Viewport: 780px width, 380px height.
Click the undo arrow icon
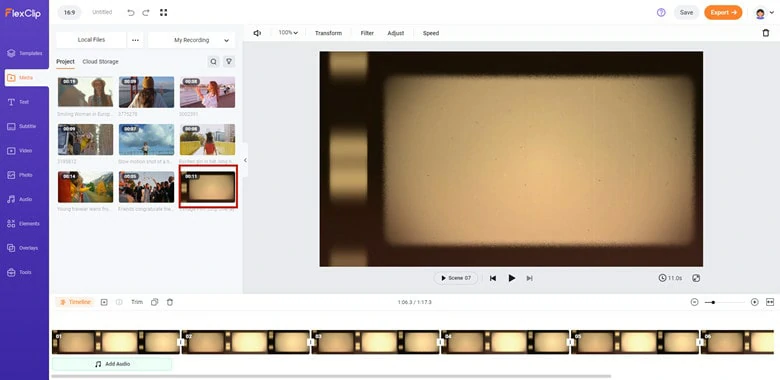coord(131,12)
